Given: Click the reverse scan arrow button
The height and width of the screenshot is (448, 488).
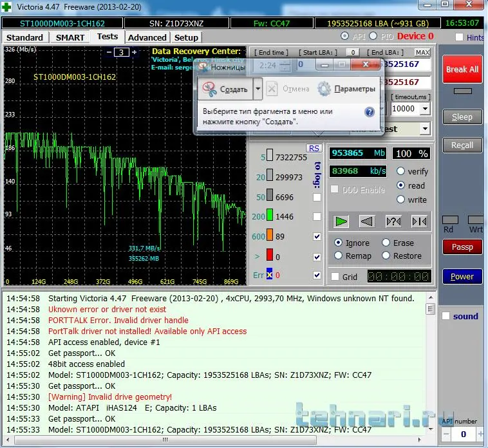Looking at the screenshot, I should coord(366,221).
